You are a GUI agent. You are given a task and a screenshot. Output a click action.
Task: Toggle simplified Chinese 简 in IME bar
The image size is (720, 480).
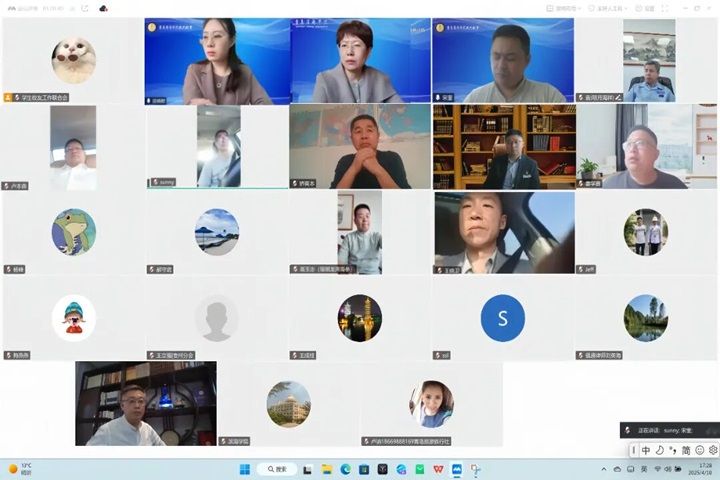pyautogui.click(x=686, y=451)
